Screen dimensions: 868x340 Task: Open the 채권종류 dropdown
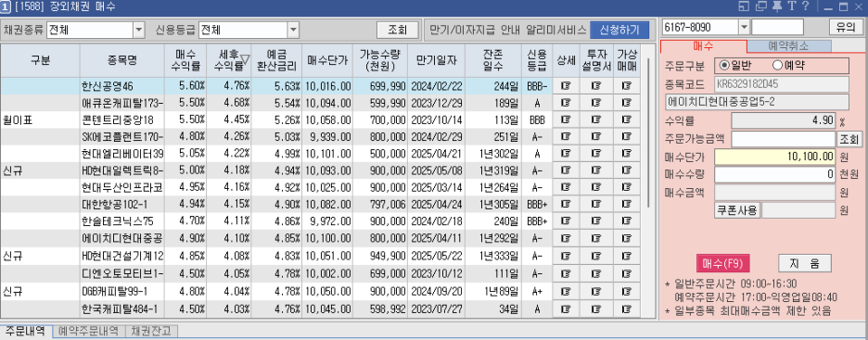[x=138, y=30]
